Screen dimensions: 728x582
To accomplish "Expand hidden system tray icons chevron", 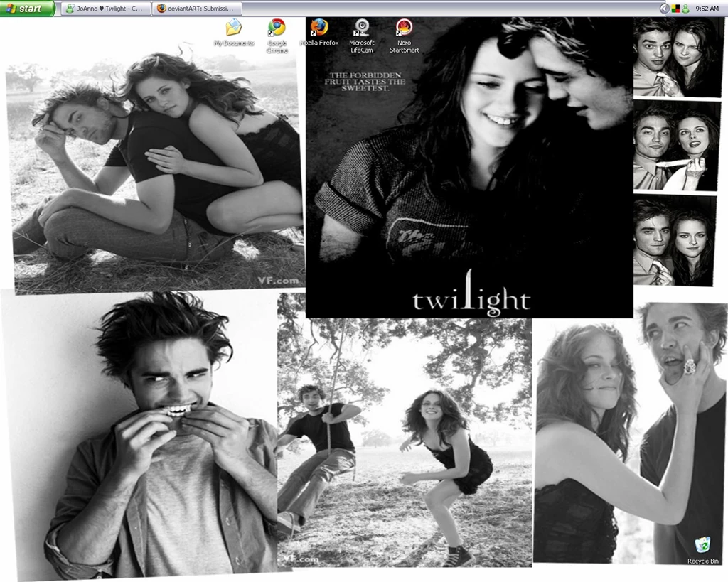I will pyautogui.click(x=665, y=9).
